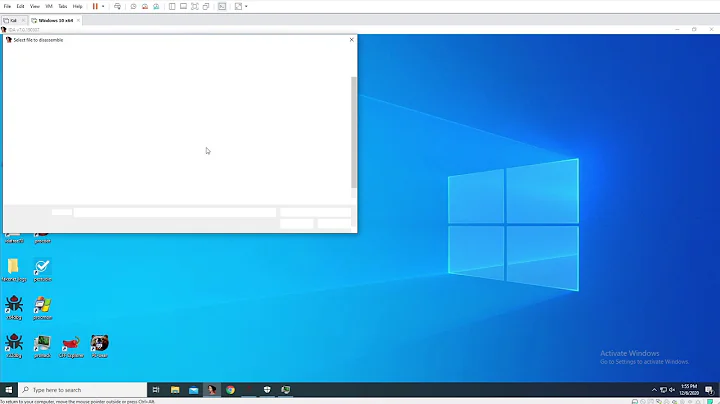The image size is (720, 404).
Task: Click the stretch guest display icon
Action: [238, 6]
